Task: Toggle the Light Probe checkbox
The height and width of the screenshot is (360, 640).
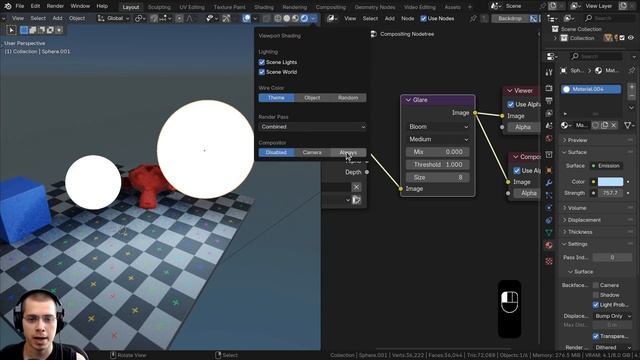Action: pyautogui.click(x=596, y=304)
